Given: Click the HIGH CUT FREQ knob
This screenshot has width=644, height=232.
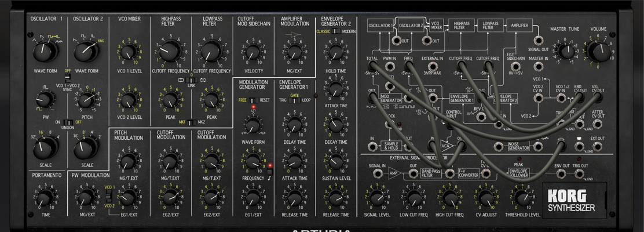Looking at the screenshot, I should (449, 199).
